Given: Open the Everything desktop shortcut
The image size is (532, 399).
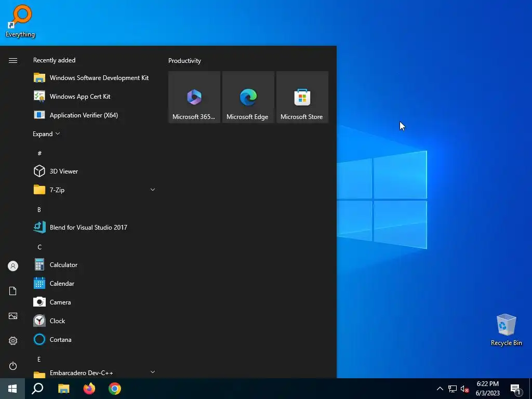Looking at the screenshot, I should click(x=20, y=21).
